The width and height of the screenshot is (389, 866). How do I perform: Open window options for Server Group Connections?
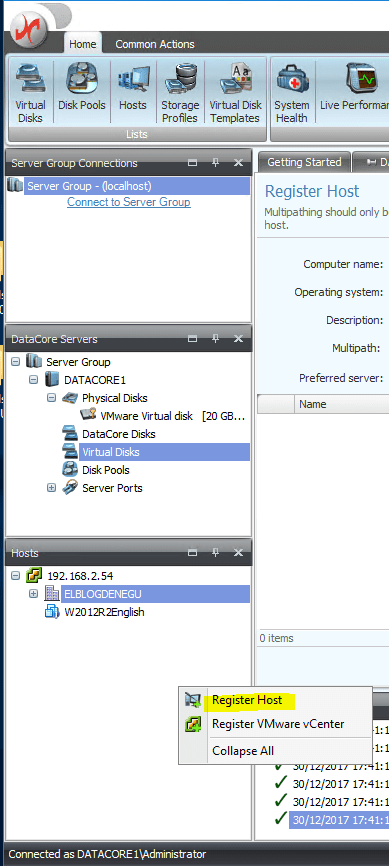coord(192,163)
